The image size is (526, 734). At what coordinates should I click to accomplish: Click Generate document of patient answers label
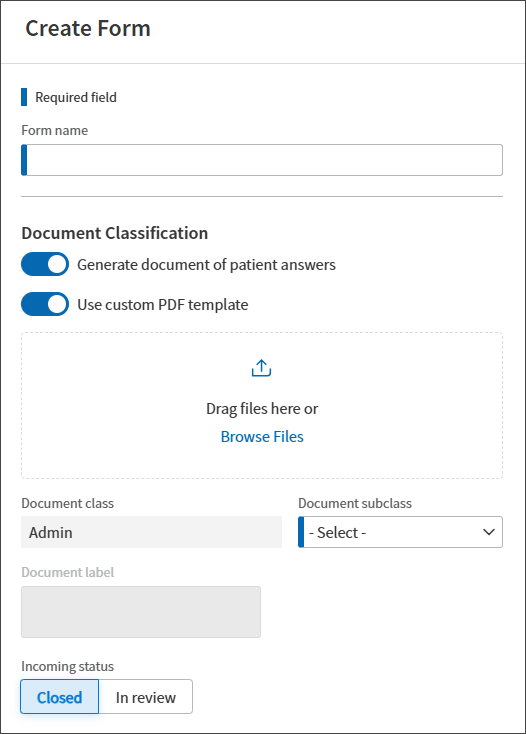pos(206,265)
